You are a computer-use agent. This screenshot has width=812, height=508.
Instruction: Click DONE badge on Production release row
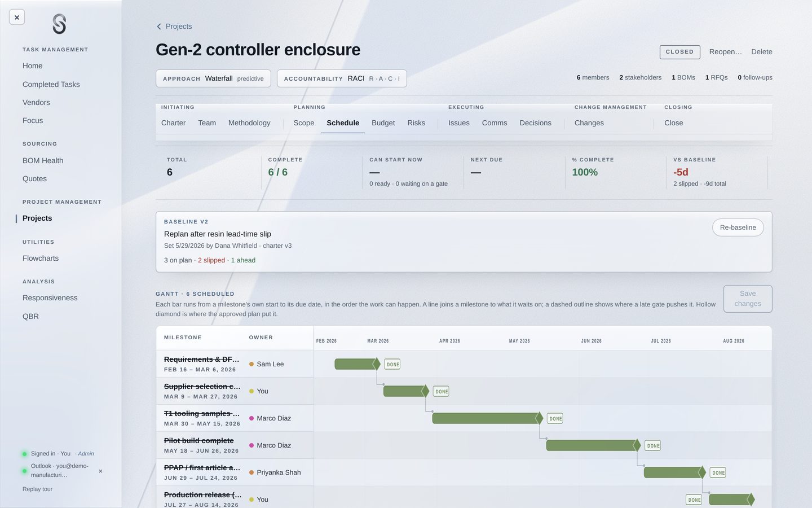(694, 500)
